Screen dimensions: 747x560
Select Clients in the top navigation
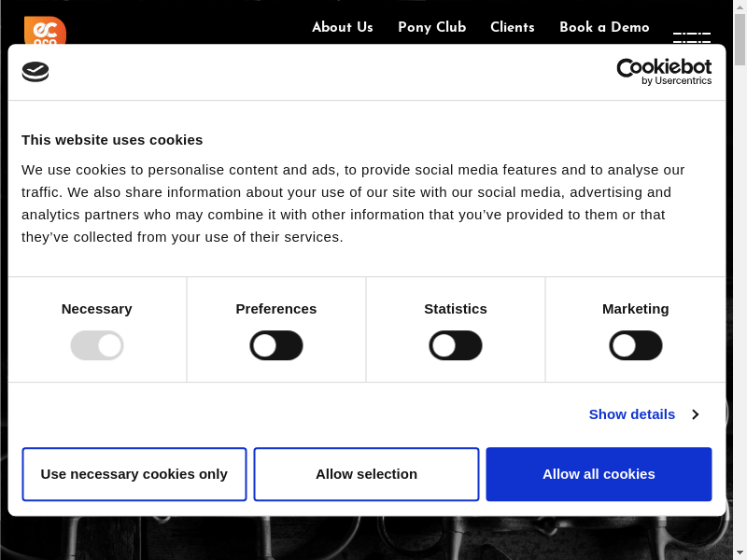(x=513, y=27)
